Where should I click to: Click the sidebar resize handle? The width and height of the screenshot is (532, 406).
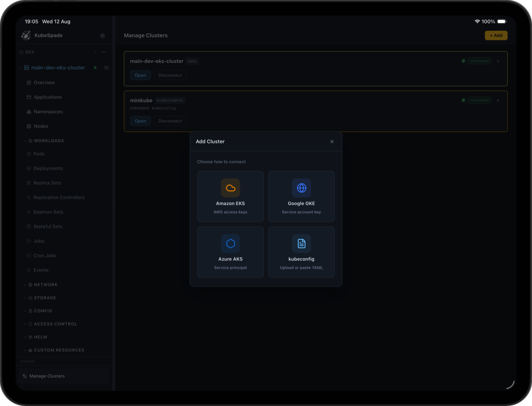[113, 203]
